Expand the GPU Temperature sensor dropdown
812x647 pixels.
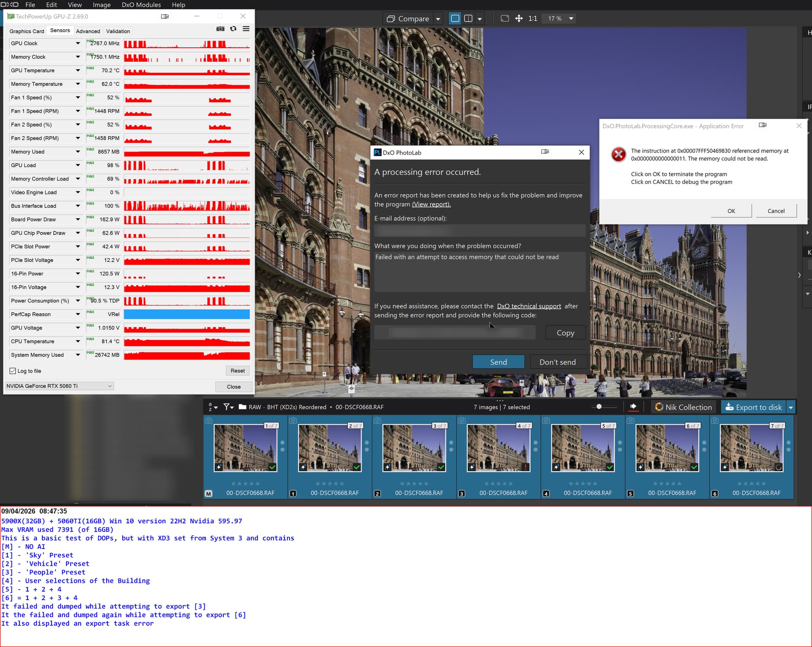point(78,71)
